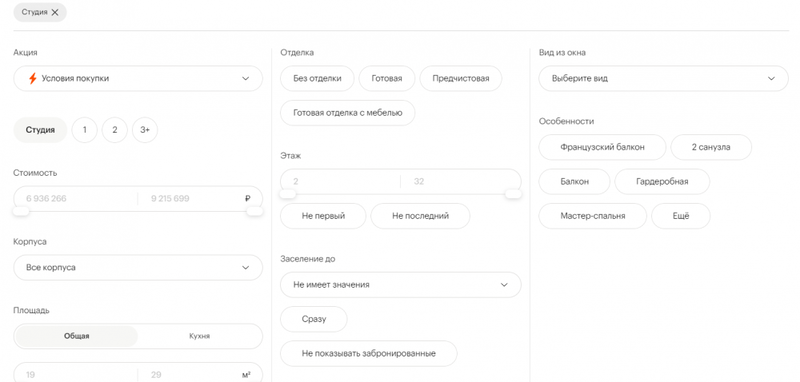Click the minimum price slider handle
Viewport: 800px width, 382px height.
coord(21,211)
